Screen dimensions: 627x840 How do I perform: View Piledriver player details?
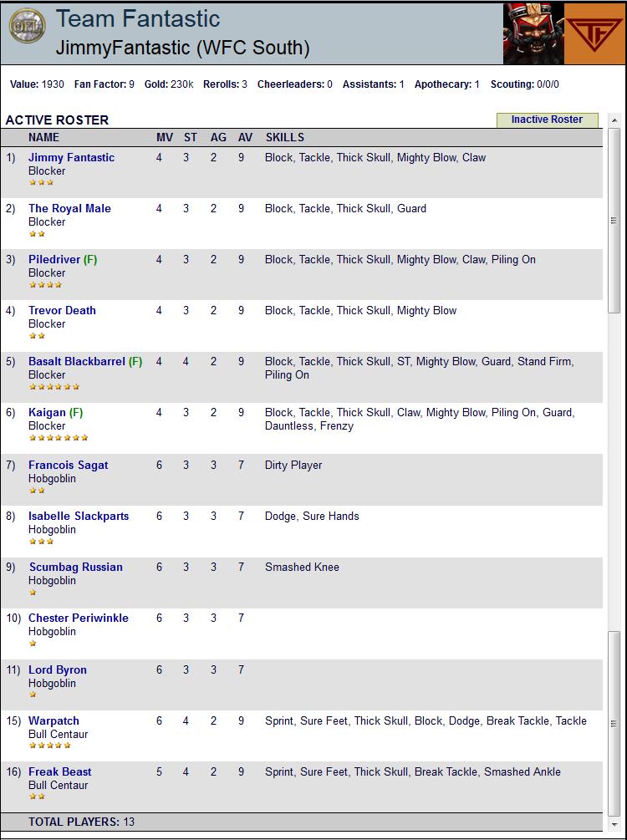coord(54,259)
